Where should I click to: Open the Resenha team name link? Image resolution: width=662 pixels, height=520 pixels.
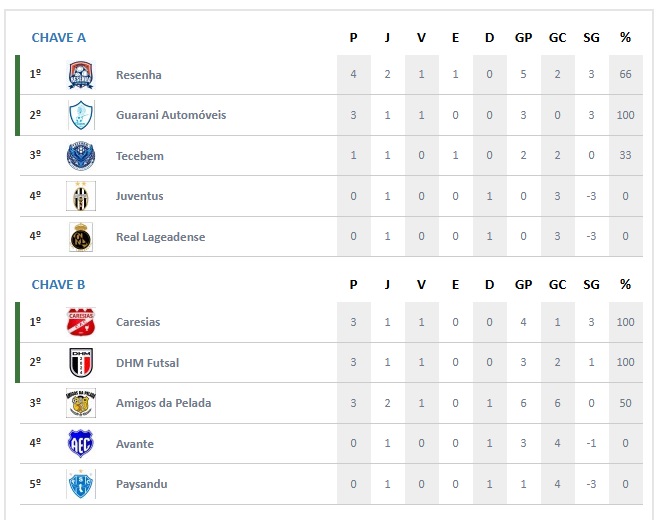138,75
